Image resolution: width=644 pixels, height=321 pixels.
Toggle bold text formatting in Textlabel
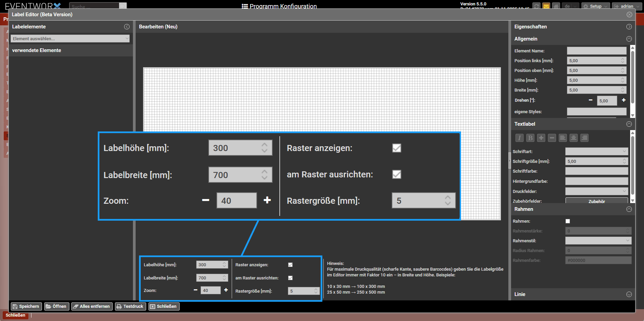pyautogui.click(x=530, y=138)
